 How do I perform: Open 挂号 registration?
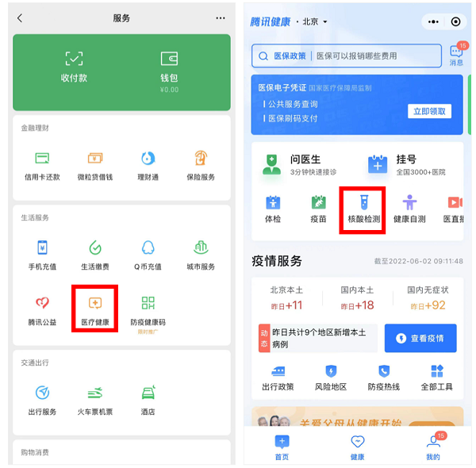(407, 164)
